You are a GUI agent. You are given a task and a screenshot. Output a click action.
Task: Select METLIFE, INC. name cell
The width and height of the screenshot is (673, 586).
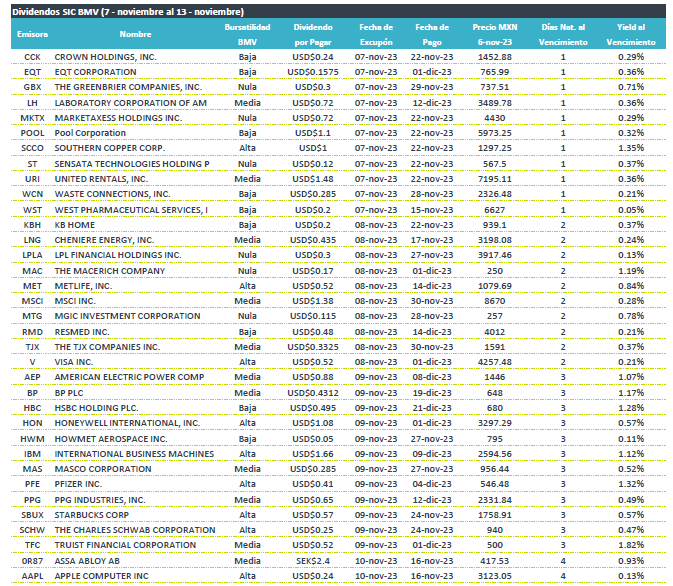coord(83,286)
